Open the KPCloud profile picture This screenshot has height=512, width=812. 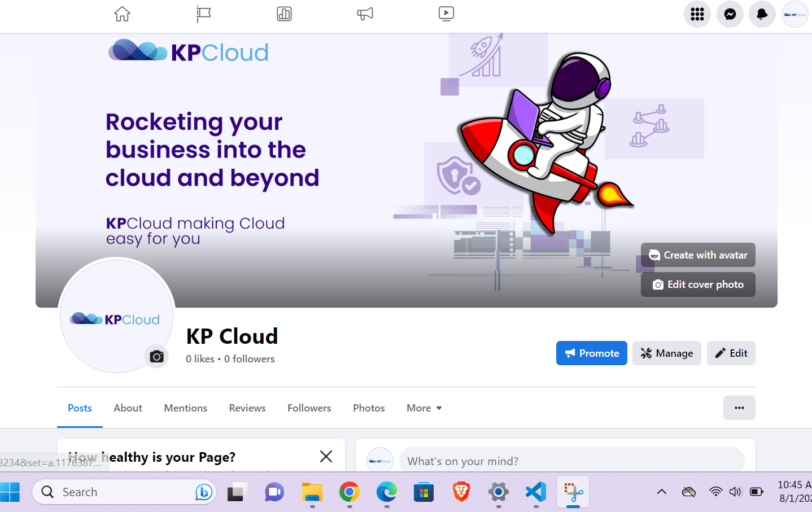(x=116, y=316)
